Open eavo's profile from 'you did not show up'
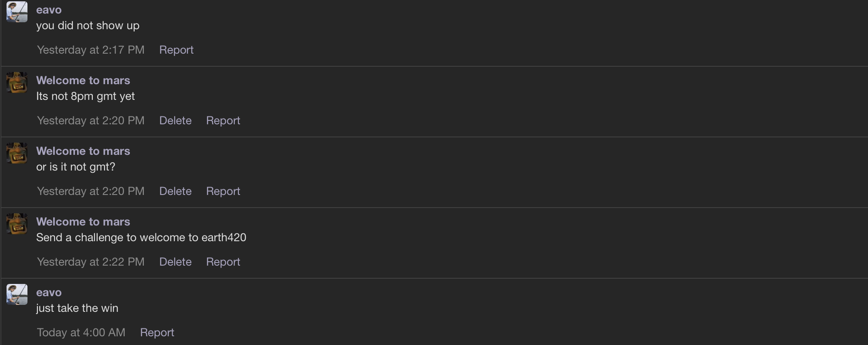The width and height of the screenshot is (868, 345). [x=49, y=10]
